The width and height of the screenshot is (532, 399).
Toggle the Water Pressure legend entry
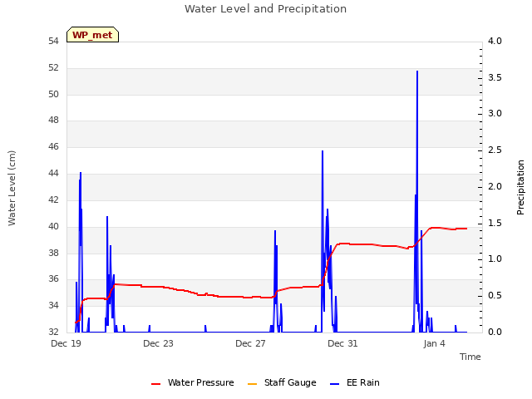193,382
